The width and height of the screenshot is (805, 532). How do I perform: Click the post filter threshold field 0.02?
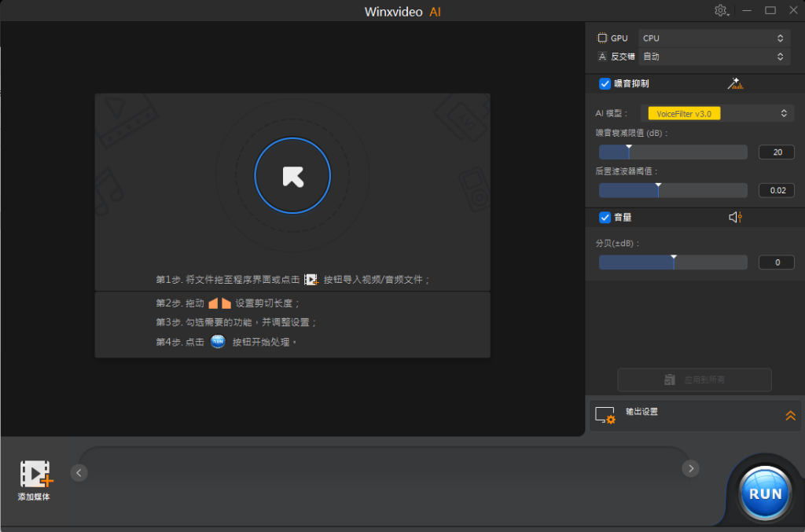point(776,190)
